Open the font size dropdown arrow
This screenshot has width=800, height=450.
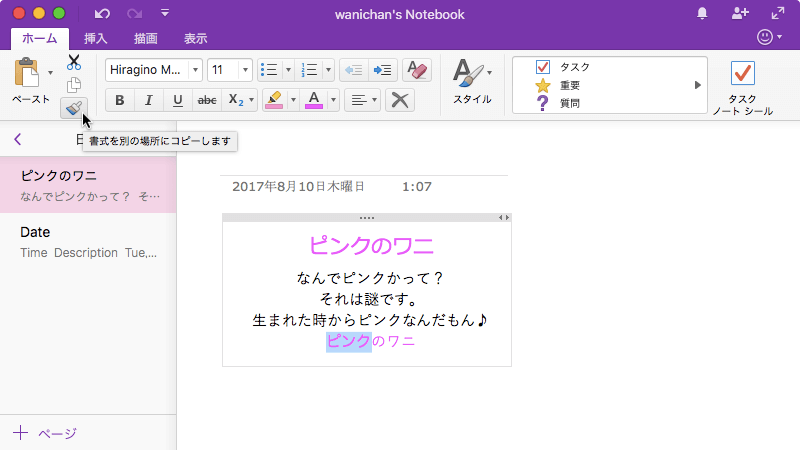tap(245, 70)
